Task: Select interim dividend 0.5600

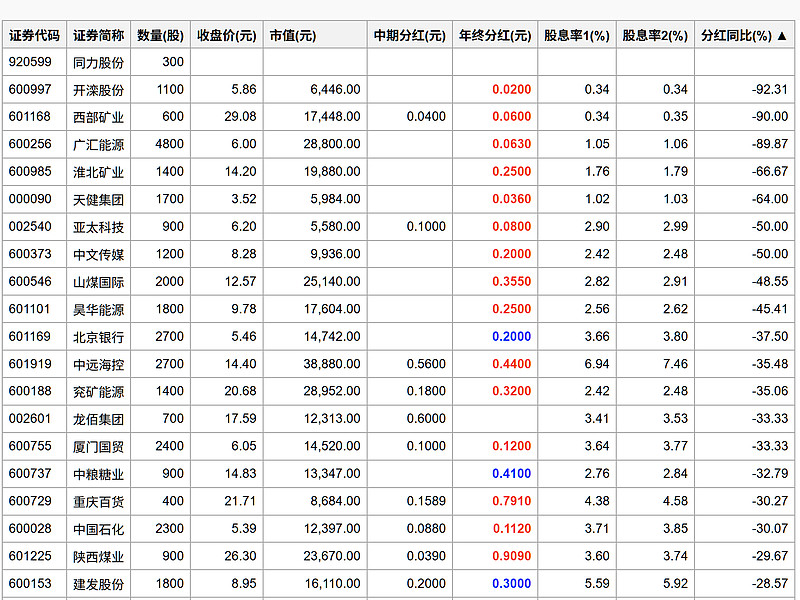Action: 426,364
